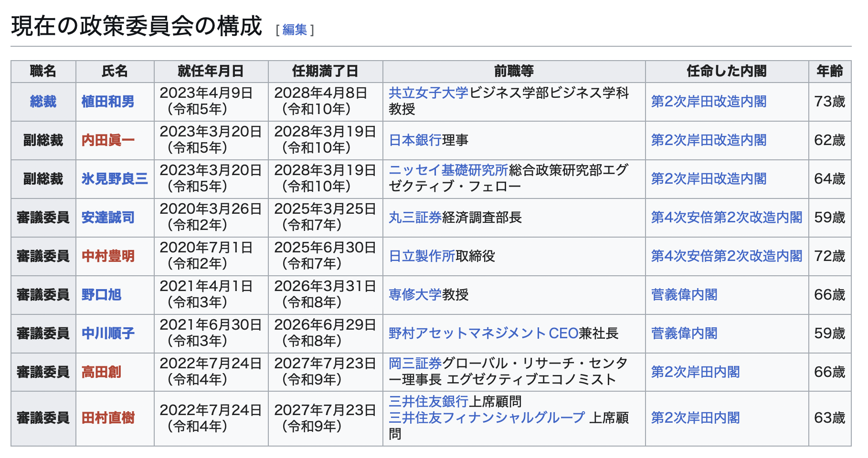Screen dimensions: 868x458
Task: Click 副総裁 title in 内田眞一 row
Action: tap(43, 140)
